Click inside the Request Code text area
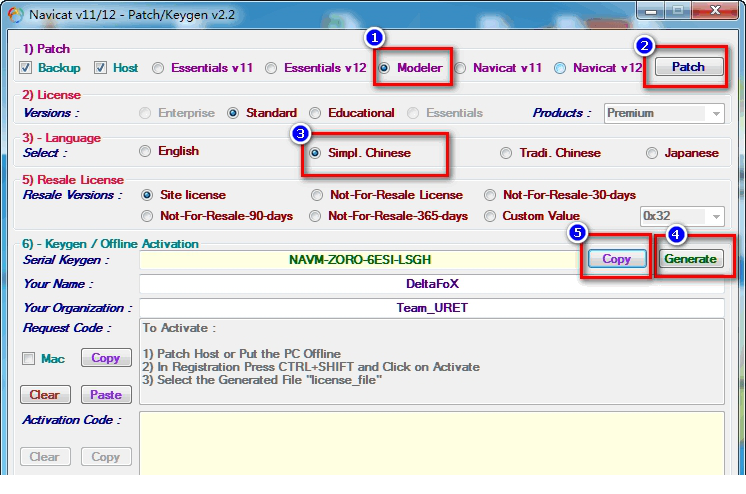Viewport: 746px width, 494px height. point(432,362)
